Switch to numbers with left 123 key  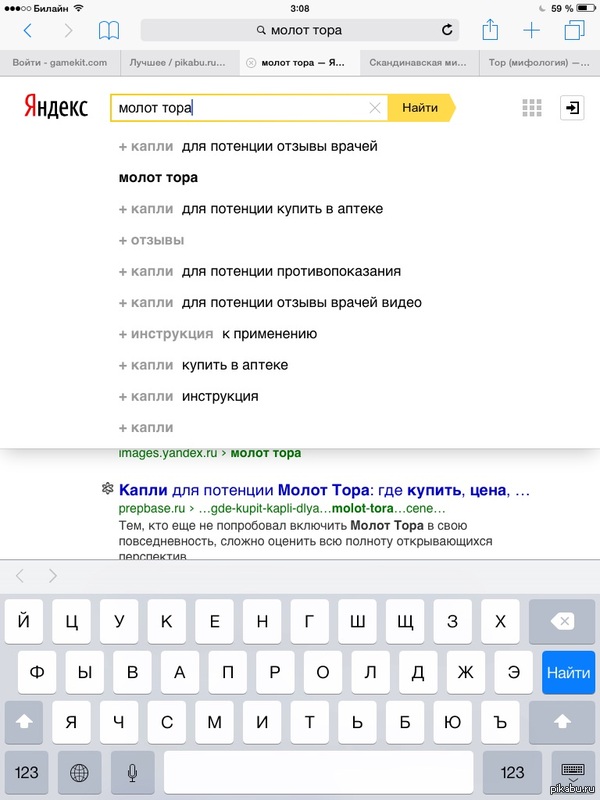point(26,772)
